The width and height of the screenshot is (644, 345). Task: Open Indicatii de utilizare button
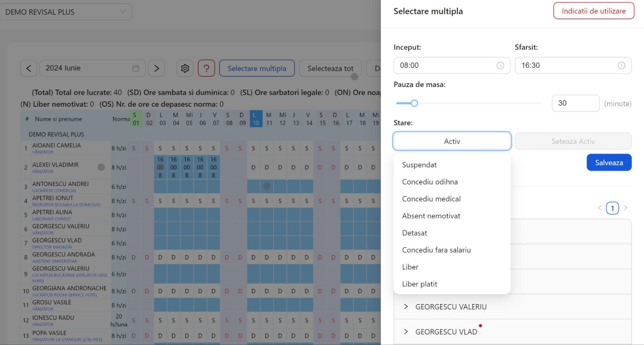point(593,11)
